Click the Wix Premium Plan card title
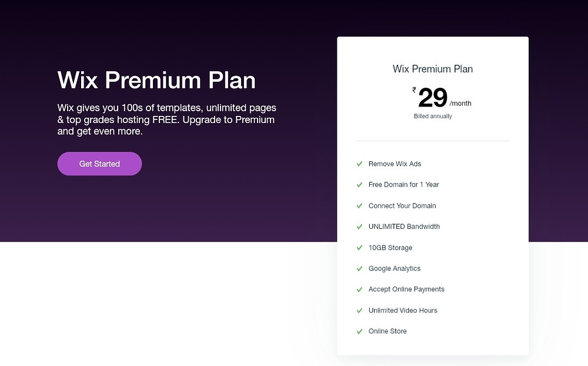Image resolution: width=588 pixels, height=366 pixels. click(x=433, y=69)
